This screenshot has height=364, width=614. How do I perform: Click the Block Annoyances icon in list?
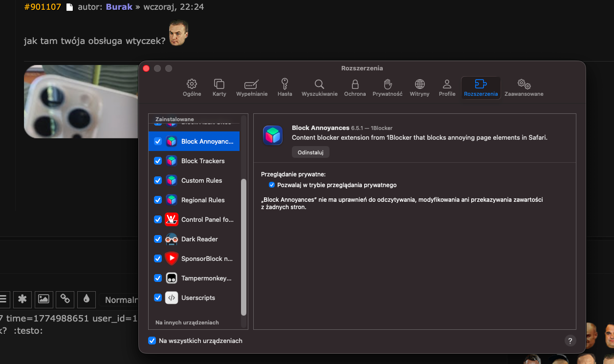171,141
